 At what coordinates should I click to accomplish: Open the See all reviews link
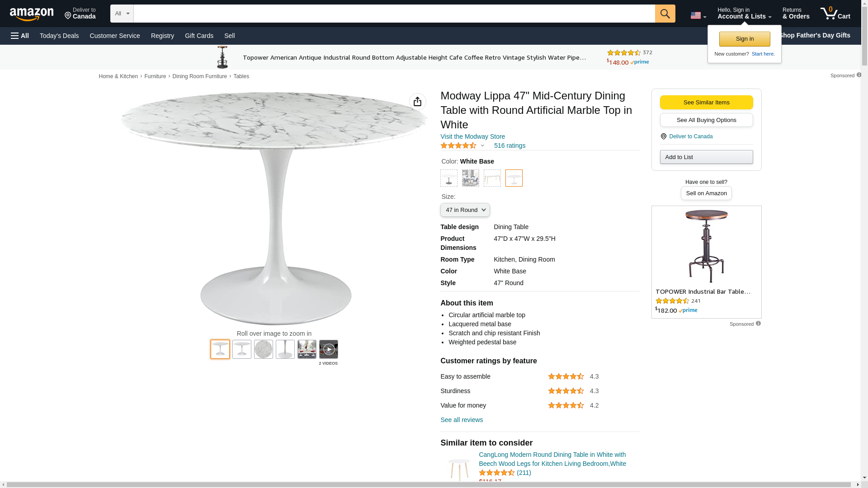click(461, 420)
